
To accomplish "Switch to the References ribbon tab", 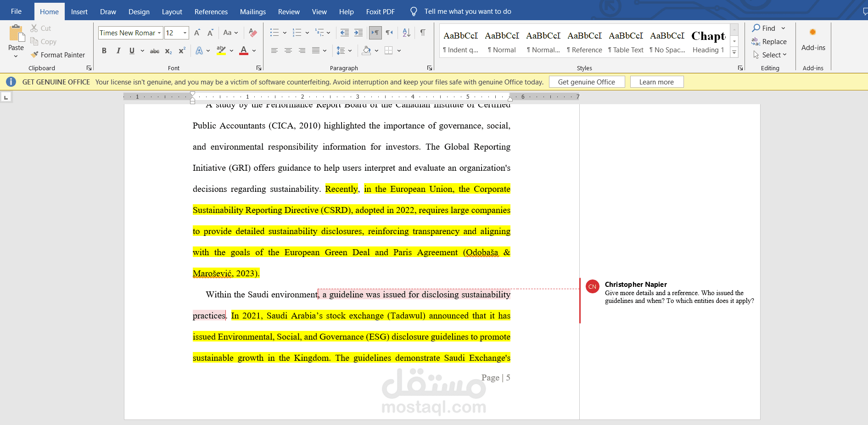I will [211, 11].
